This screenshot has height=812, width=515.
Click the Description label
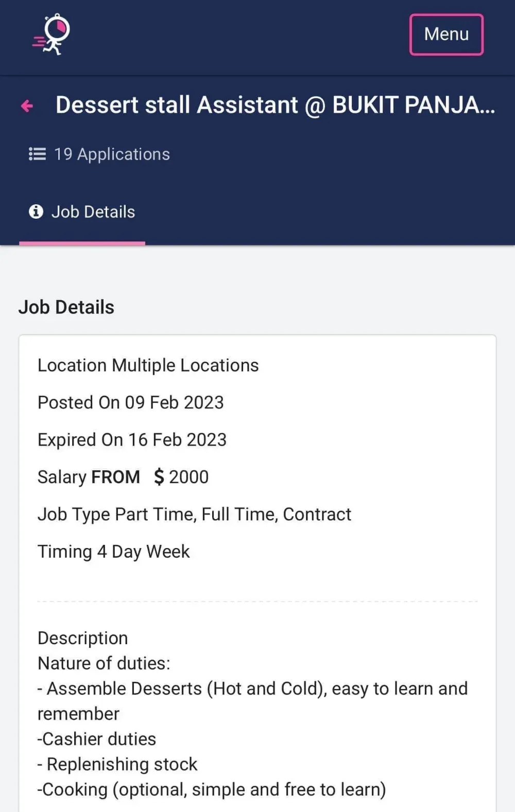coord(83,638)
